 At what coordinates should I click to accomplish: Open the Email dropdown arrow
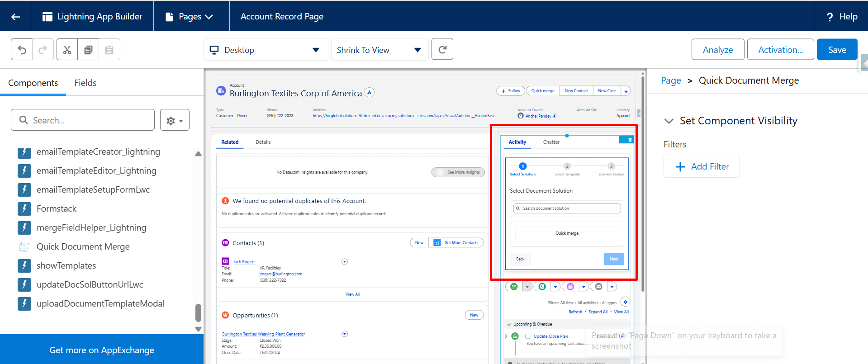(x=612, y=287)
